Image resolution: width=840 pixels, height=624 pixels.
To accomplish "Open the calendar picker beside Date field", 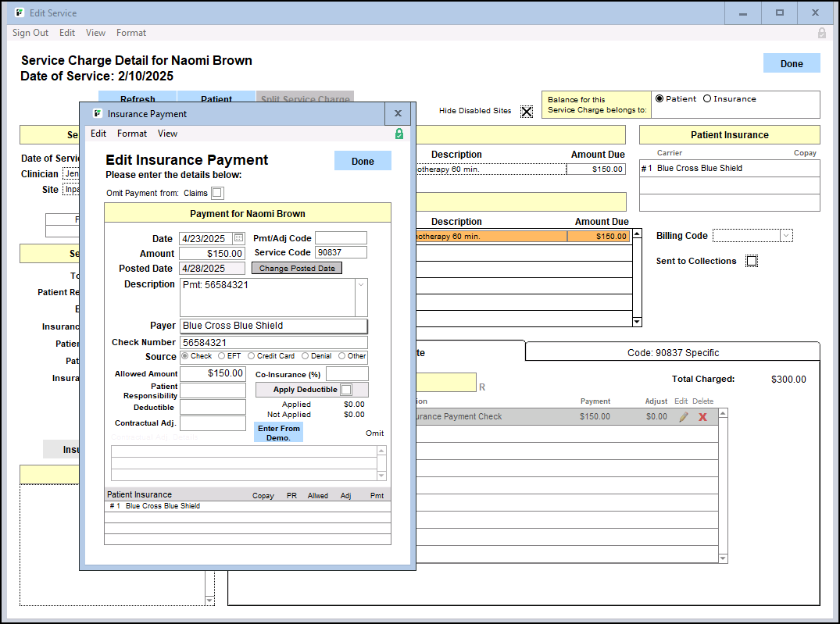I will (238, 238).
